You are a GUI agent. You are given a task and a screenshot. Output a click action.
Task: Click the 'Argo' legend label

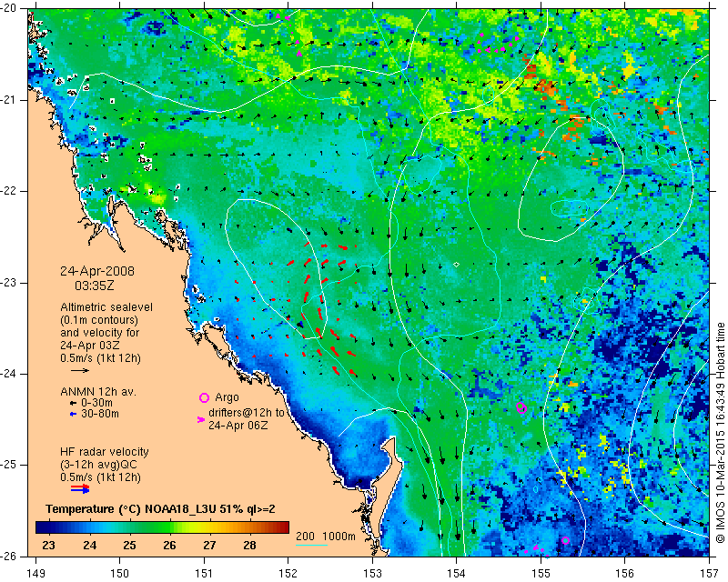[227, 397]
